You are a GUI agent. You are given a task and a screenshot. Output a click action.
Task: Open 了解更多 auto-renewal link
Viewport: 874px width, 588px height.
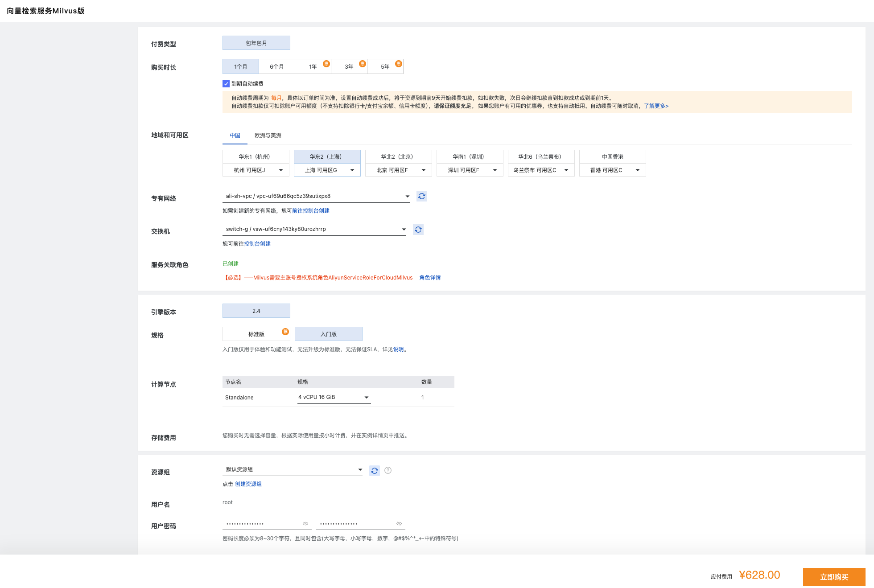click(x=656, y=106)
